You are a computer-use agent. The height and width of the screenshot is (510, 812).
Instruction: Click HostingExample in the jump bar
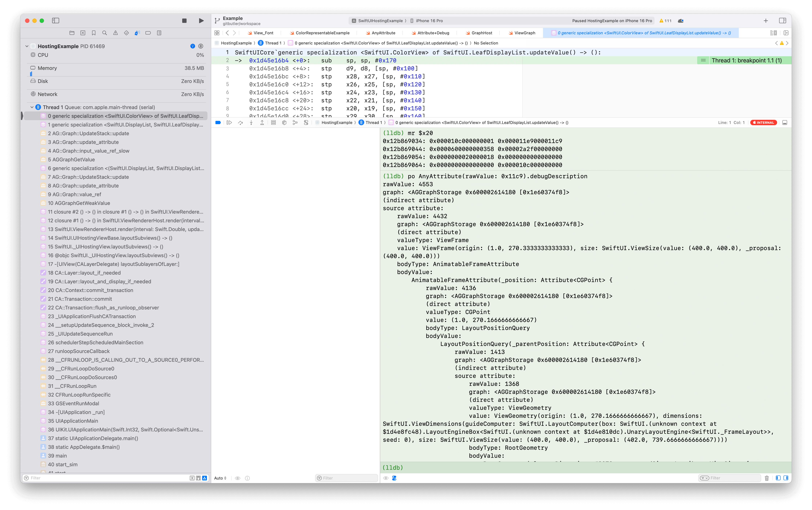(x=233, y=43)
